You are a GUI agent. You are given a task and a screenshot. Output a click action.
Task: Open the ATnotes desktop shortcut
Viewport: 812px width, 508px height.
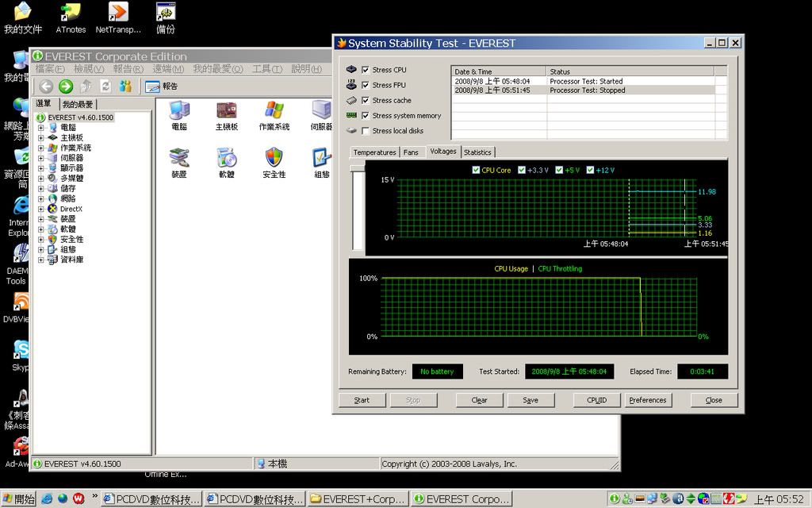point(71,19)
